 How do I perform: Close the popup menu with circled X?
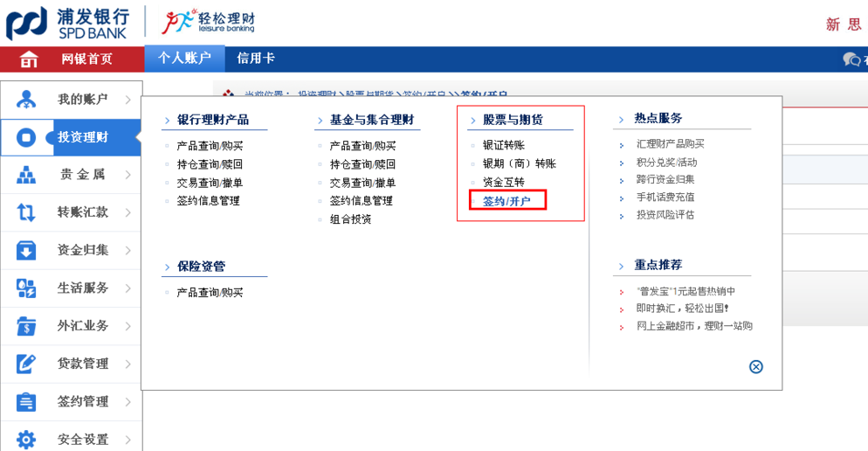(x=756, y=367)
